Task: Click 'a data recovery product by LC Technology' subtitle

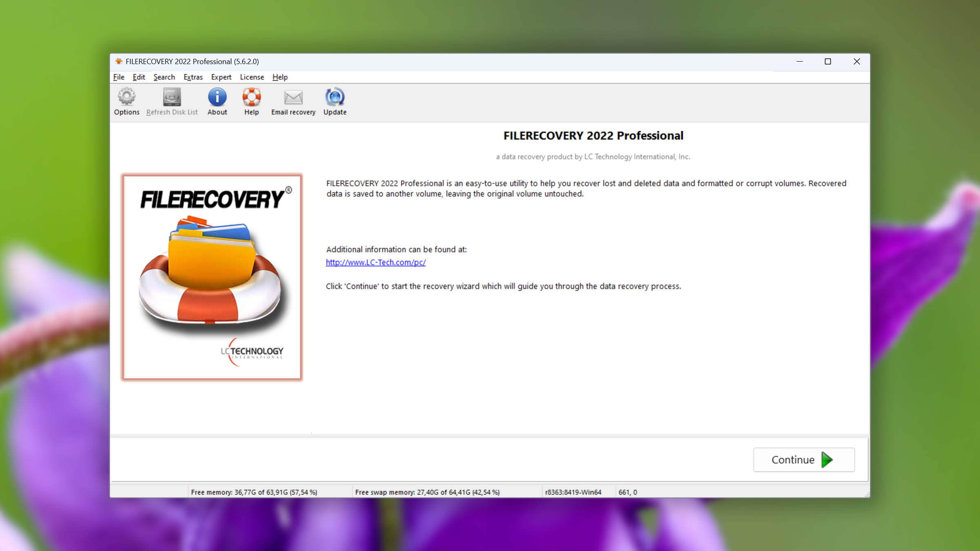Action: (593, 157)
